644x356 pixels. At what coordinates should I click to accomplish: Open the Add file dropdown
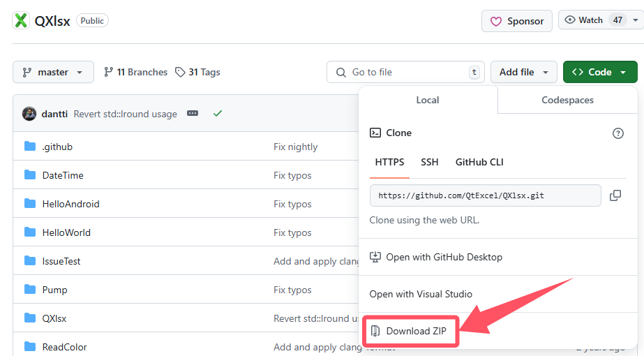pyautogui.click(x=524, y=72)
